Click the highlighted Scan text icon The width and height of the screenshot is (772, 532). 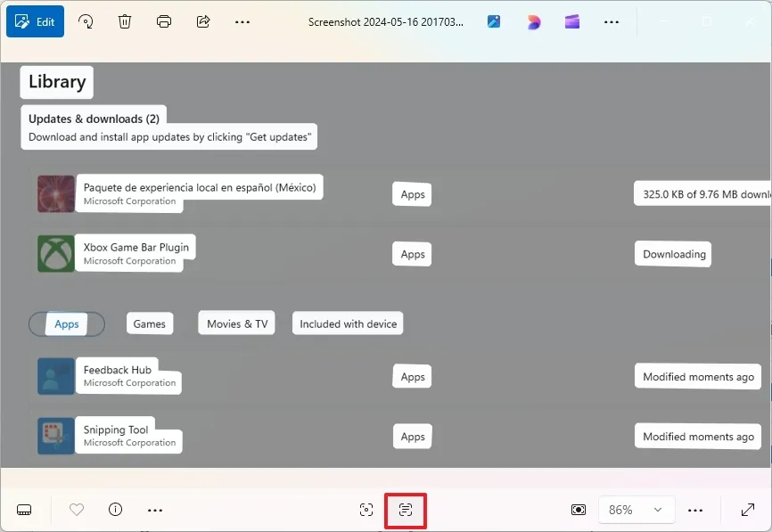406,510
